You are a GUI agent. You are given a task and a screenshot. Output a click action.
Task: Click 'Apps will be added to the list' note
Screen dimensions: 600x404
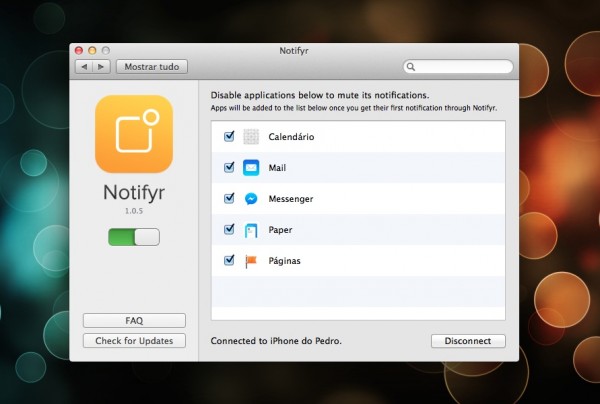click(x=354, y=108)
